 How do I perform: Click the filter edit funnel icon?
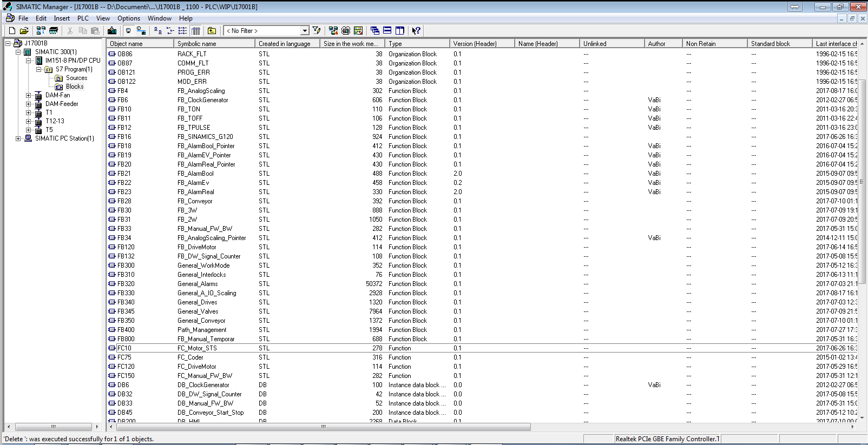point(317,31)
